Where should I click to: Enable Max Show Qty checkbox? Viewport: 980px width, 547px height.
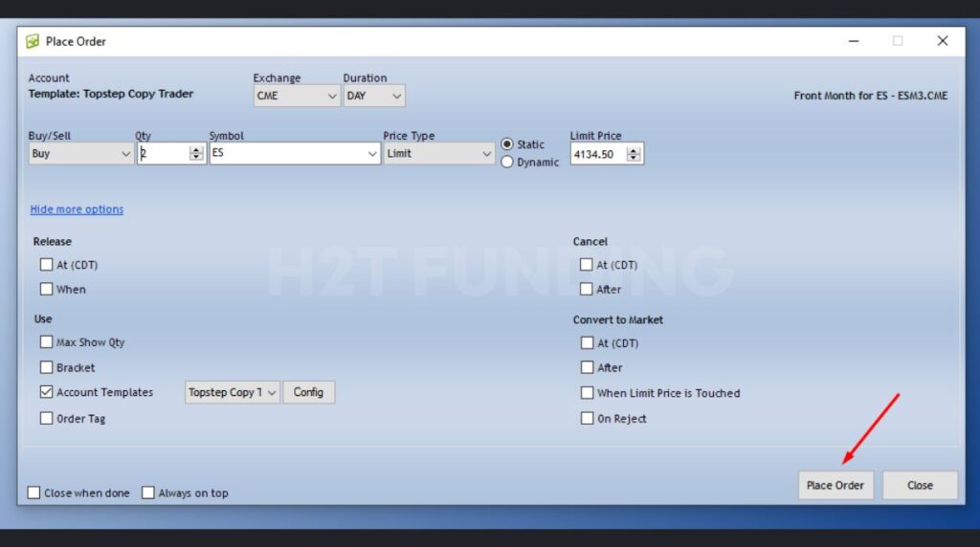pos(46,341)
